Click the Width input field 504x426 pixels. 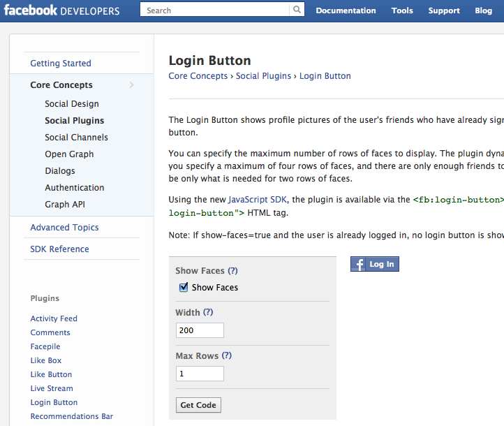coord(200,330)
